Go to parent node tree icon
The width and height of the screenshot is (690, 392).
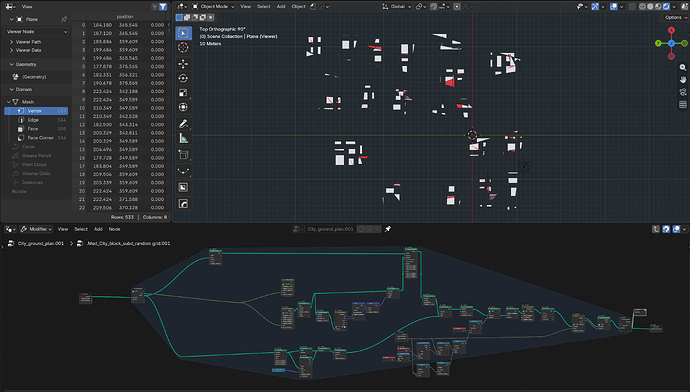(x=656, y=229)
